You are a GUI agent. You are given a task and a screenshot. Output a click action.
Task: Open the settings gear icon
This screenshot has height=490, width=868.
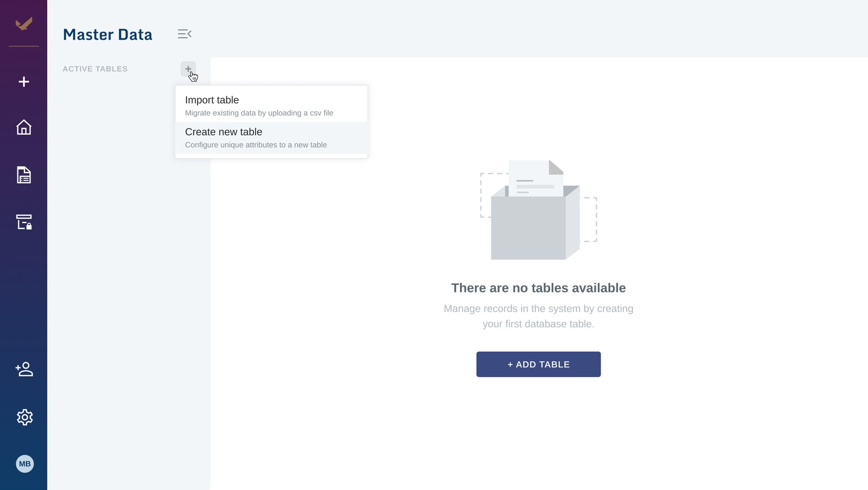24,417
